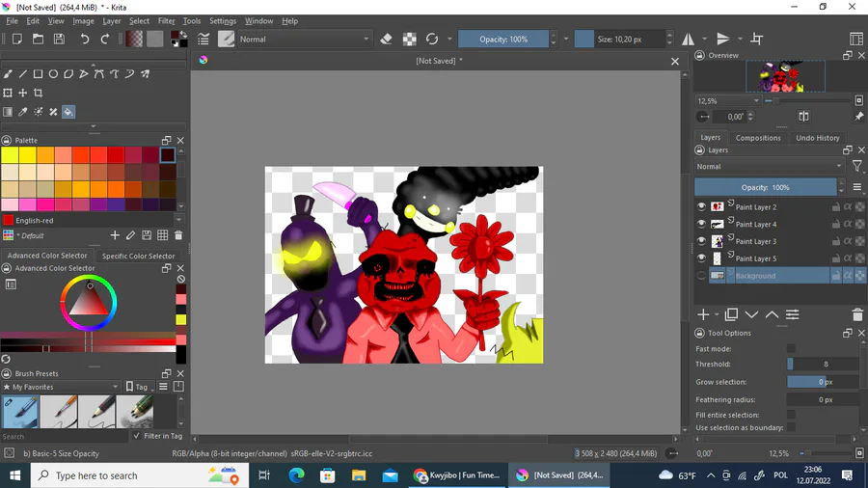Enable Fill entire selection checkbox

click(791, 415)
